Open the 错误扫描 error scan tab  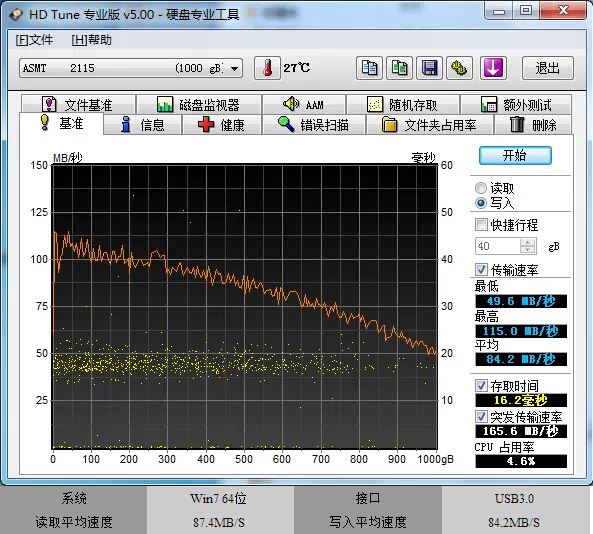[x=314, y=125]
